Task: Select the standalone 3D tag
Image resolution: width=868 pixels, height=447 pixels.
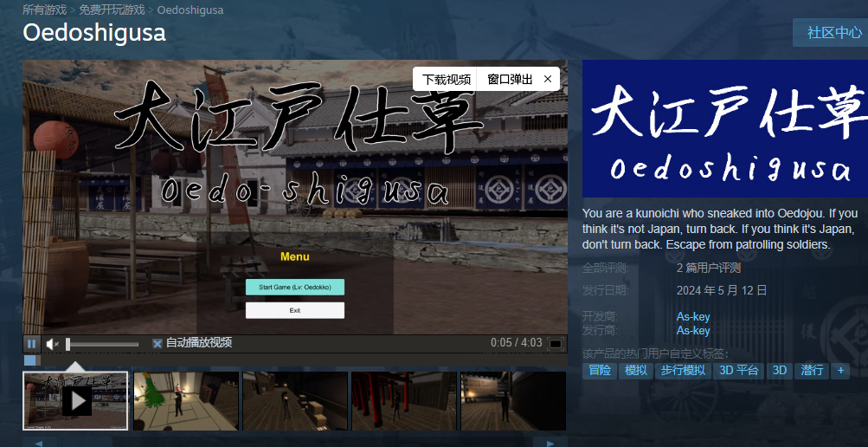Action: (x=780, y=371)
